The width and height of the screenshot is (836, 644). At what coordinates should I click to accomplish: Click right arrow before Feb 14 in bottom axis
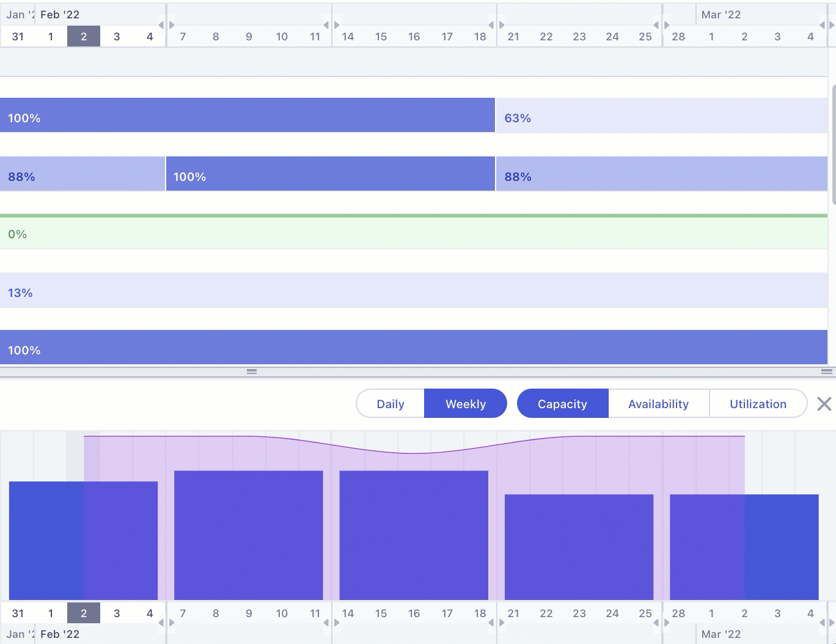point(337,623)
